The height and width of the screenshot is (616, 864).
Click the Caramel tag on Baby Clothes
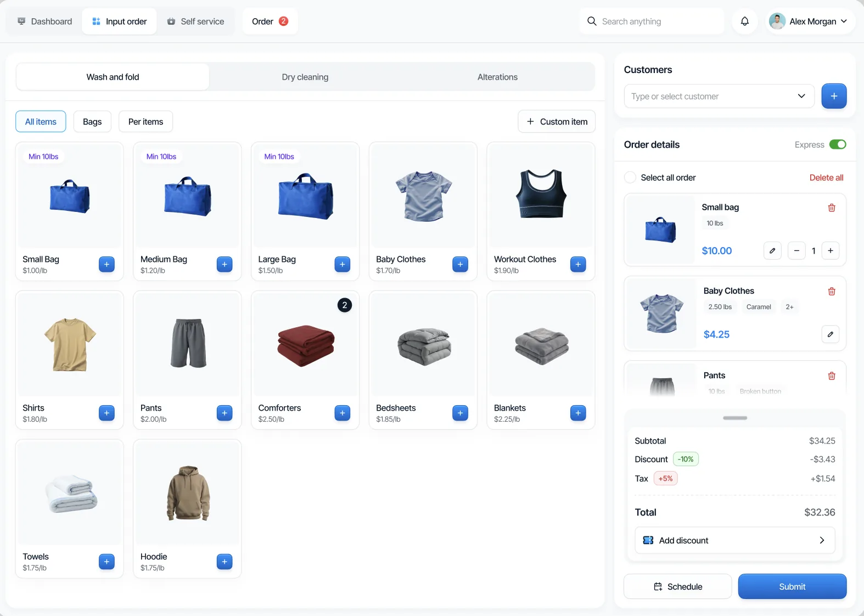pyautogui.click(x=759, y=307)
